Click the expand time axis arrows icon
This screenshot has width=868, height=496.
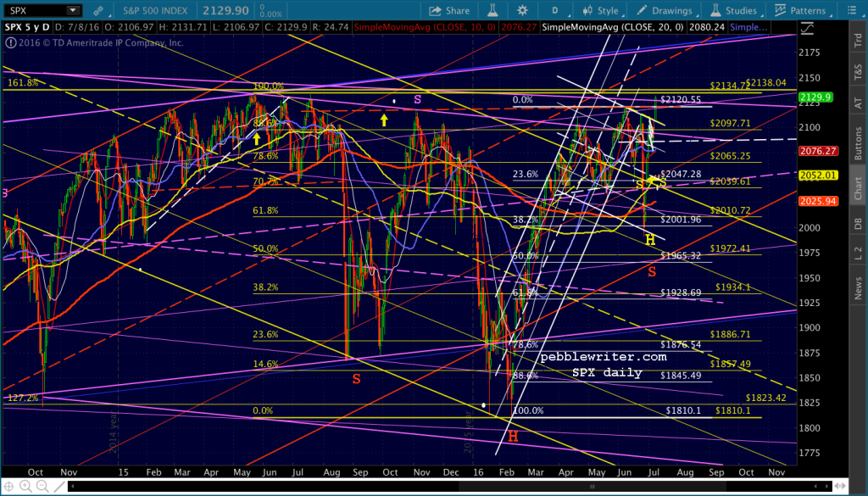click(840, 486)
